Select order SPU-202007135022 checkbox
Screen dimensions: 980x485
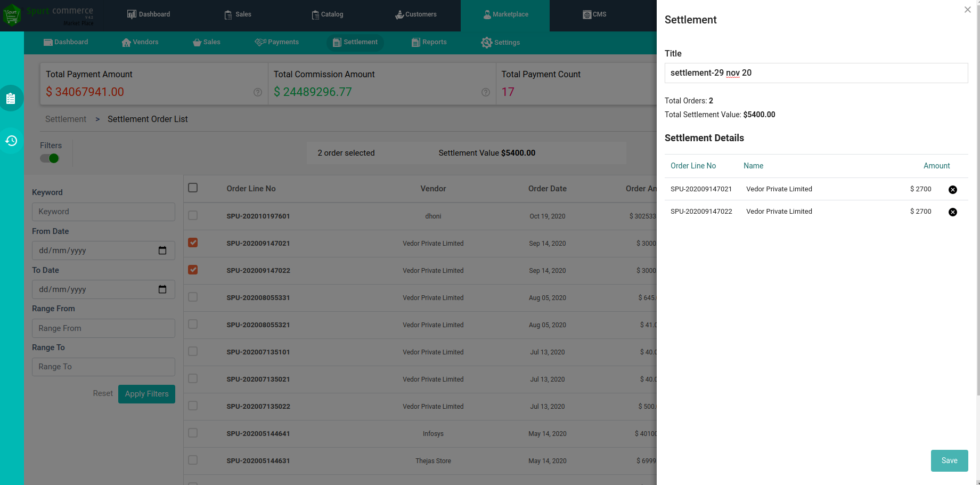[193, 406]
